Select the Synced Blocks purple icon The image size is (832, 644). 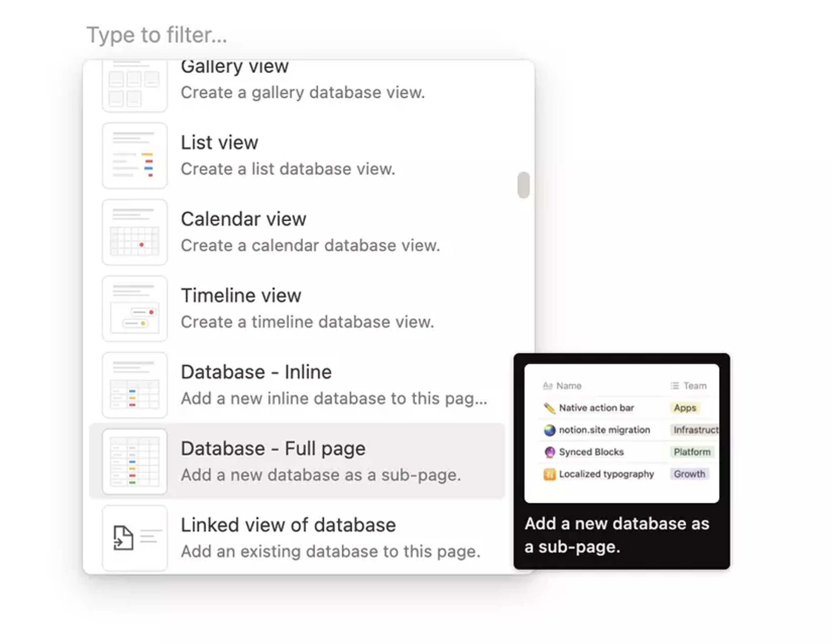coord(549,452)
